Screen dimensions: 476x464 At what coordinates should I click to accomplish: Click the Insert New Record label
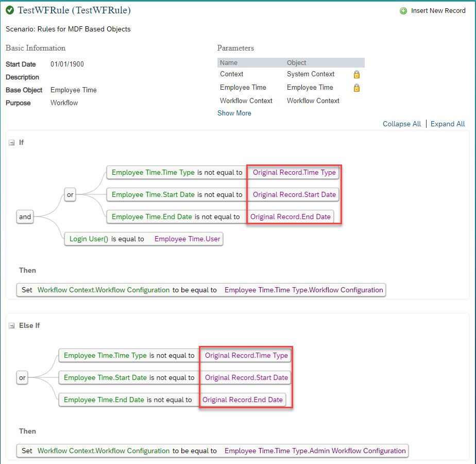click(x=438, y=11)
